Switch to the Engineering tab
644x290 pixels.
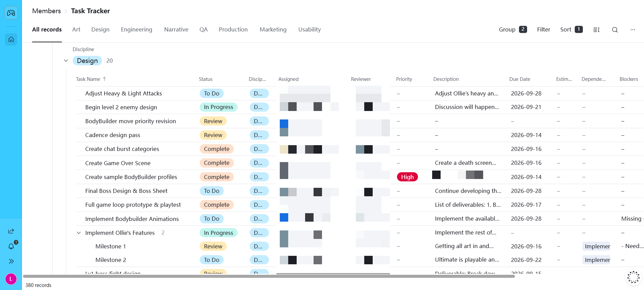[x=137, y=29]
